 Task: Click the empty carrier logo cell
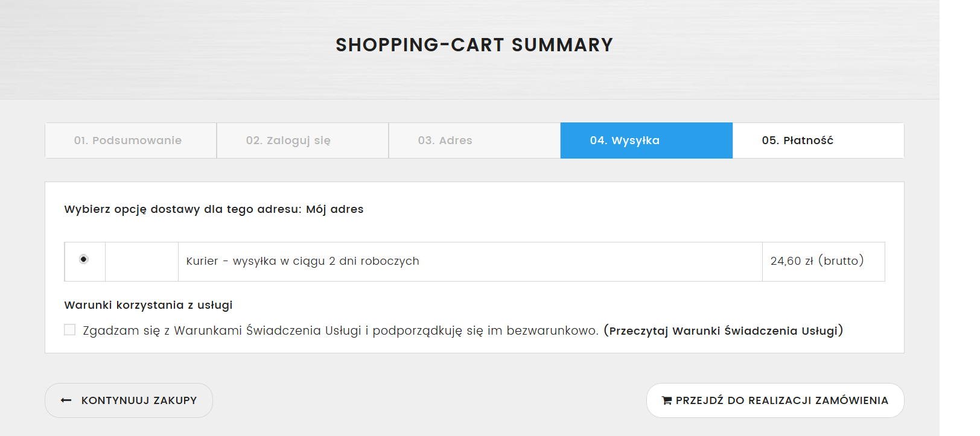142,261
